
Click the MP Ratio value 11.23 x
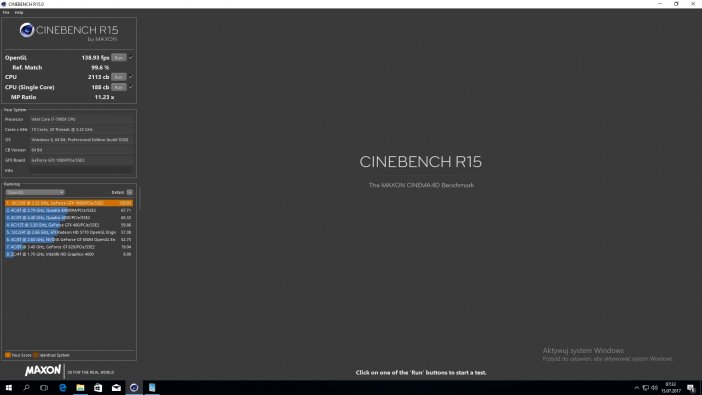(x=104, y=97)
